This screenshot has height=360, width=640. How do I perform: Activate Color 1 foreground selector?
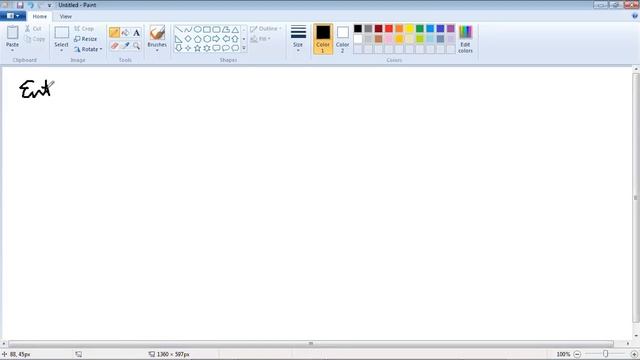[323, 39]
